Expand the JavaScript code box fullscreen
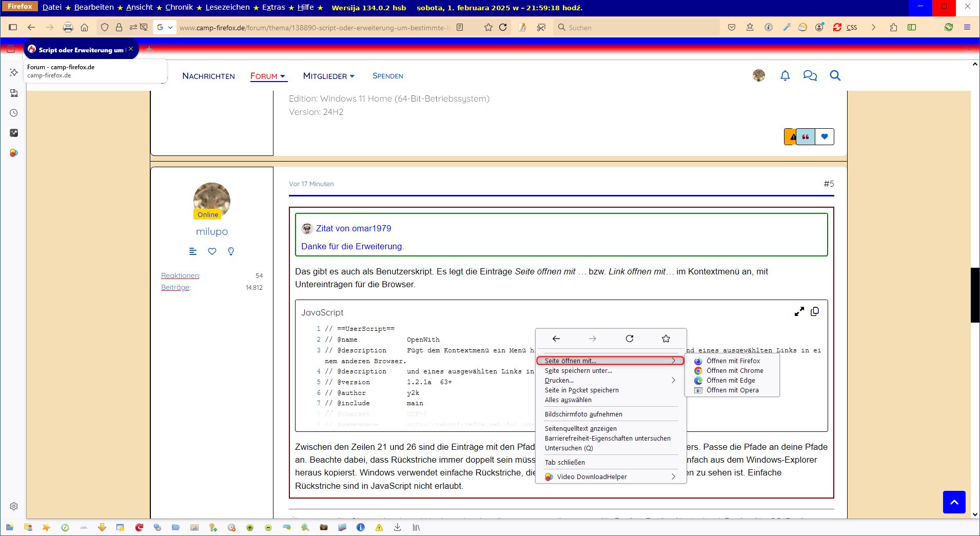980x536 pixels. [x=799, y=312]
